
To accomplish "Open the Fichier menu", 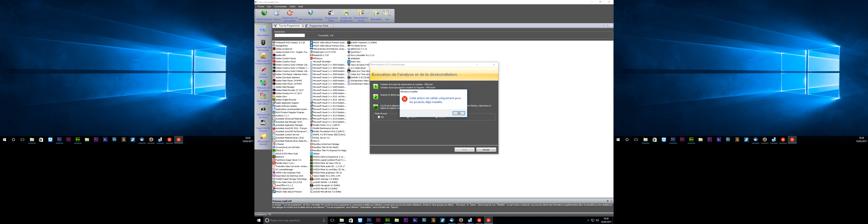I will [x=261, y=6].
